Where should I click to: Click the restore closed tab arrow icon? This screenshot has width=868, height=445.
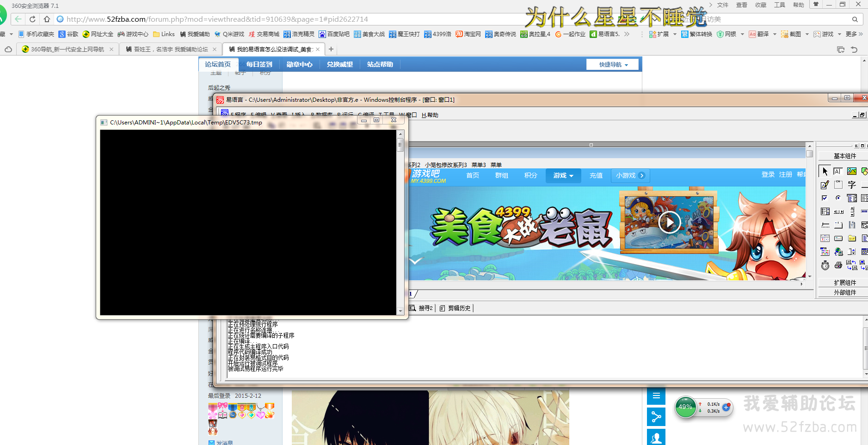pyautogui.click(x=854, y=49)
